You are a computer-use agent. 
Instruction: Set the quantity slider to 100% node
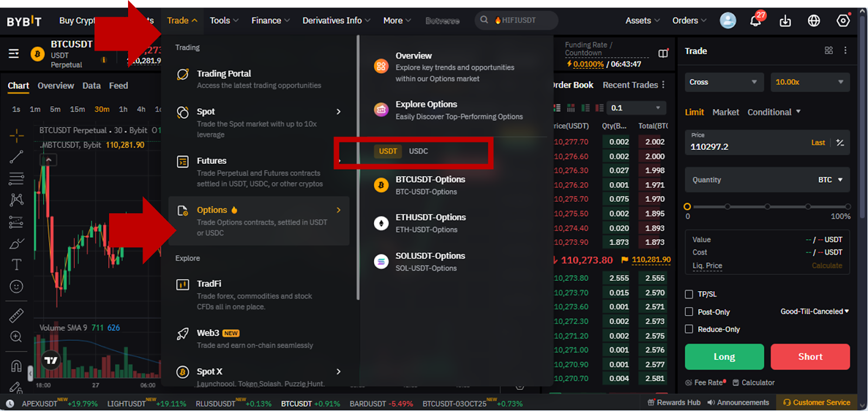847,207
